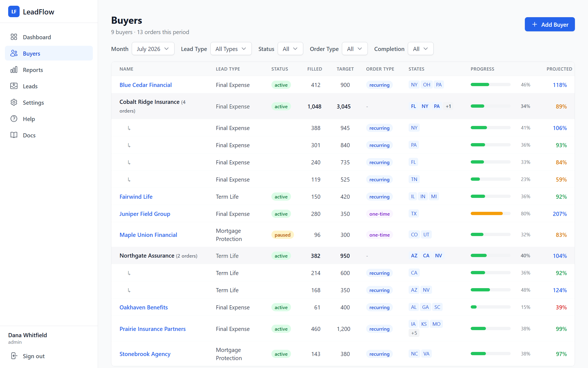
Task: Open the Maple Union Financial buyer link
Action: pos(148,235)
